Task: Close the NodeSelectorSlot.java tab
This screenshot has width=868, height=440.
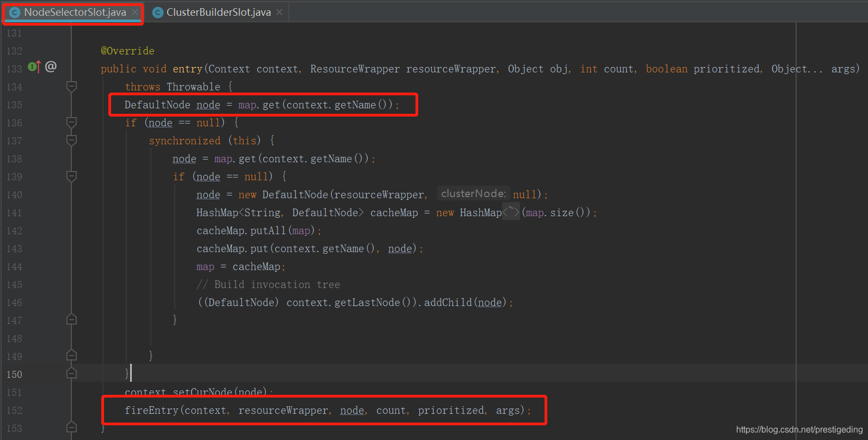Action: (x=135, y=12)
